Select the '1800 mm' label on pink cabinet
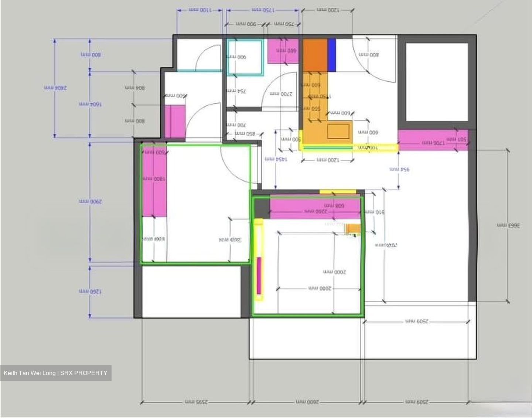The height and width of the screenshot is (418, 532). coord(154,179)
